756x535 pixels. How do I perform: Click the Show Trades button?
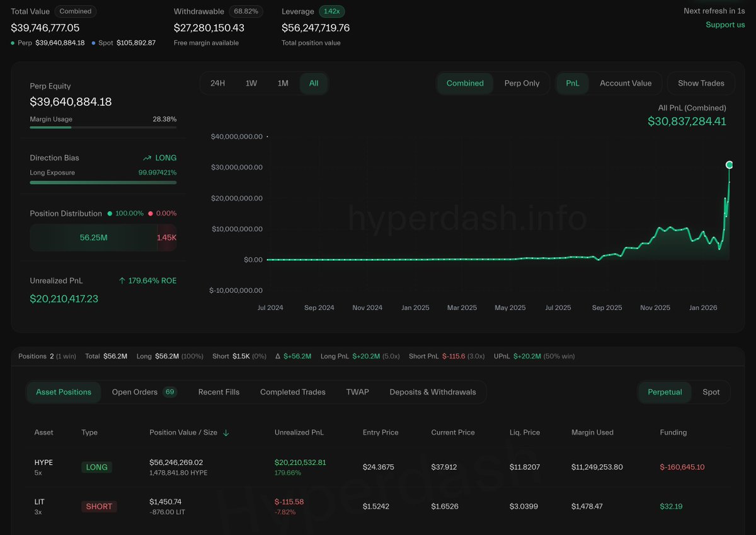701,83
